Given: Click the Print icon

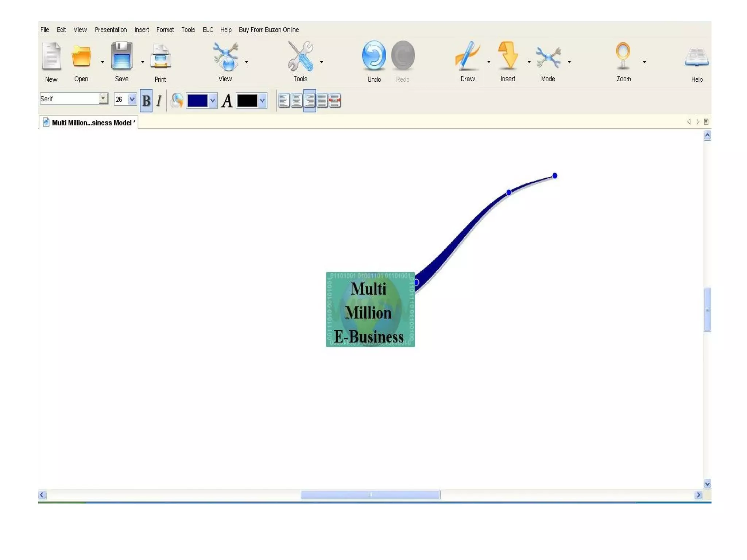Looking at the screenshot, I should pyautogui.click(x=160, y=57).
